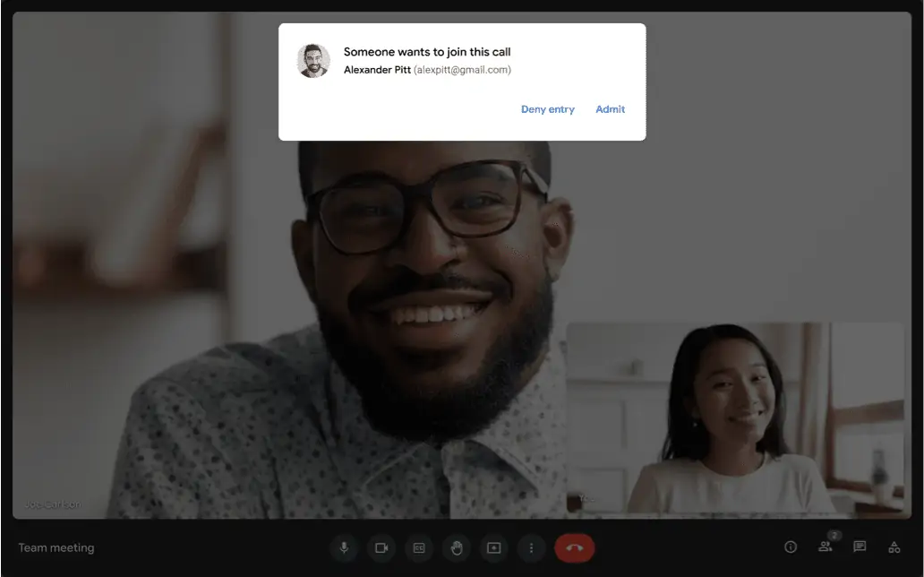Mute the microphone
This screenshot has height=577, width=924.
tap(344, 547)
